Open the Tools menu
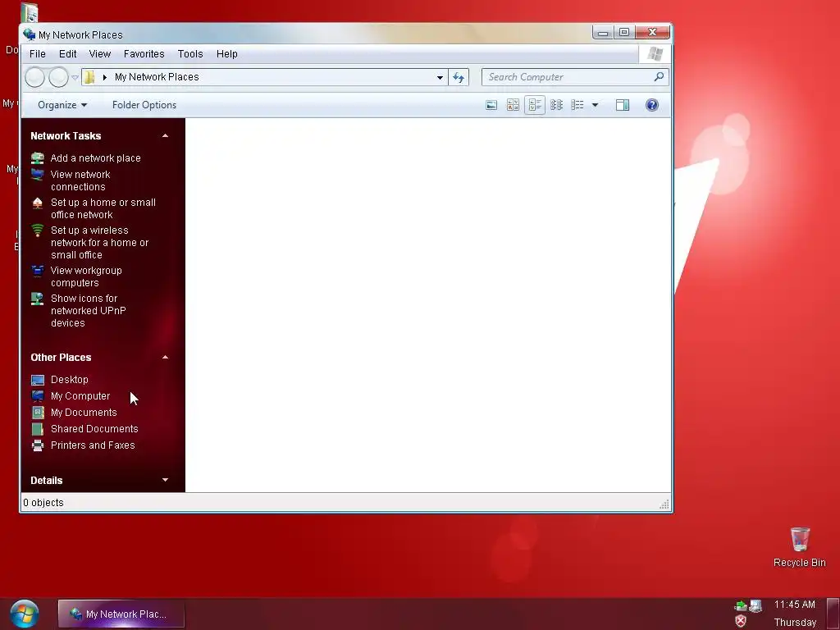840x630 pixels. pos(190,54)
